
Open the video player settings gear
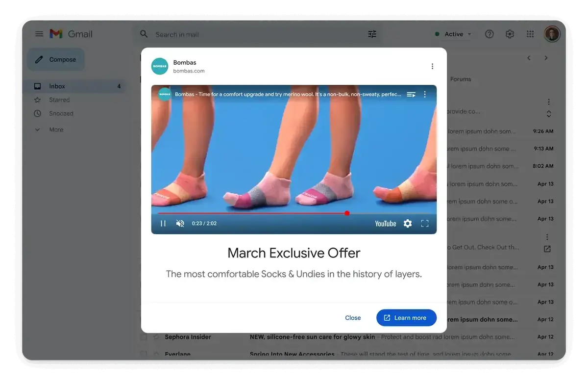pos(408,224)
